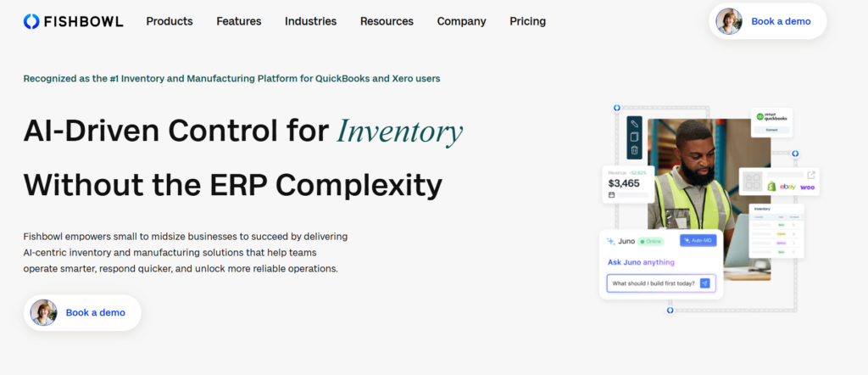This screenshot has height=375, width=868.
Task: Click the Auto-MO button
Action: coord(698,241)
